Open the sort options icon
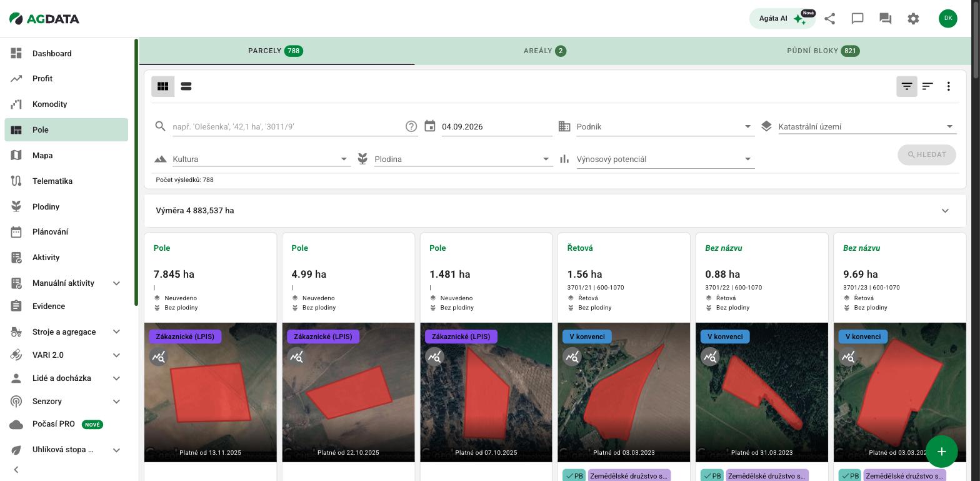The width and height of the screenshot is (980, 481). pyautogui.click(x=928, y=86)
